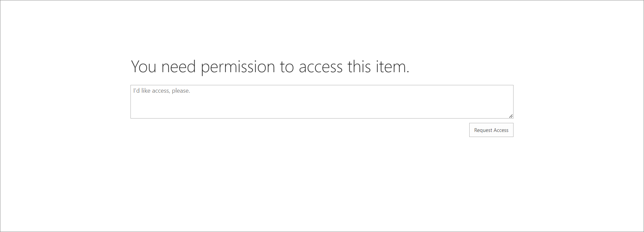Click the "I'd like access, please." placeholder text

(x=162, y=91)
